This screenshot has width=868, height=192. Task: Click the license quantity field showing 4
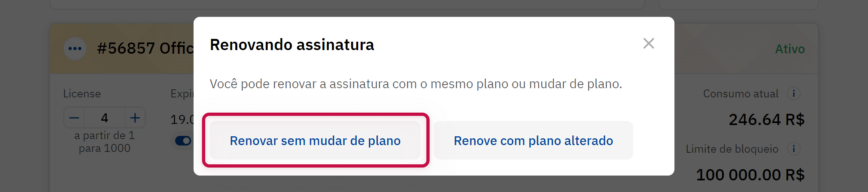pyautogui.click(x=105, y=118)
